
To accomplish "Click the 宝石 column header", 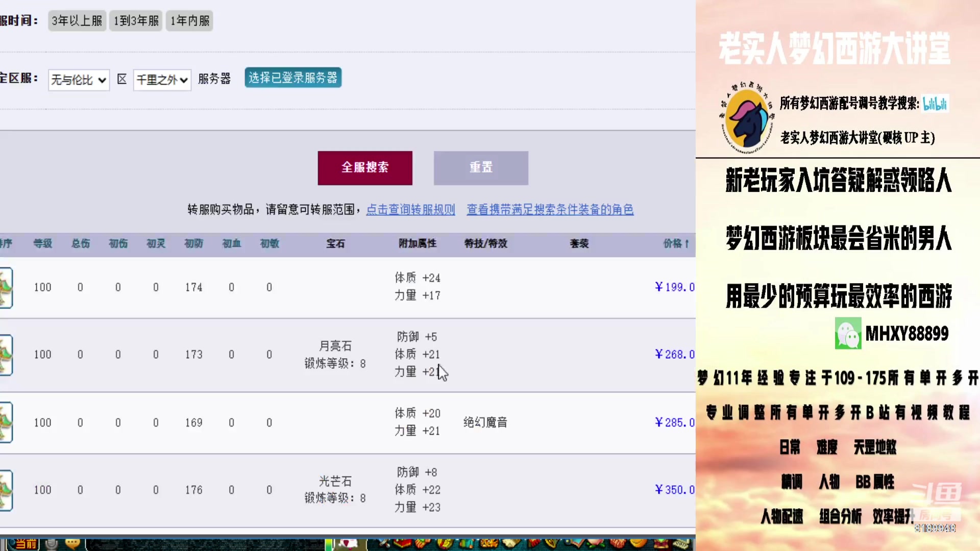I will 335,244.
